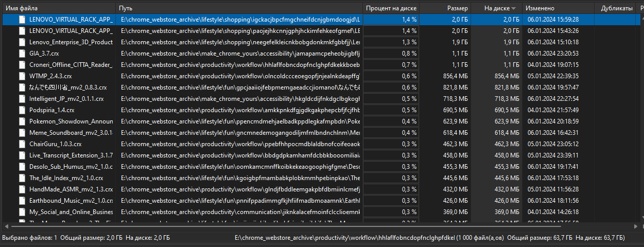Image resolution: width=644 pixels, height=247 pixels.
Task: Click the sort arrow in На диске header
Action: [513, 9]
